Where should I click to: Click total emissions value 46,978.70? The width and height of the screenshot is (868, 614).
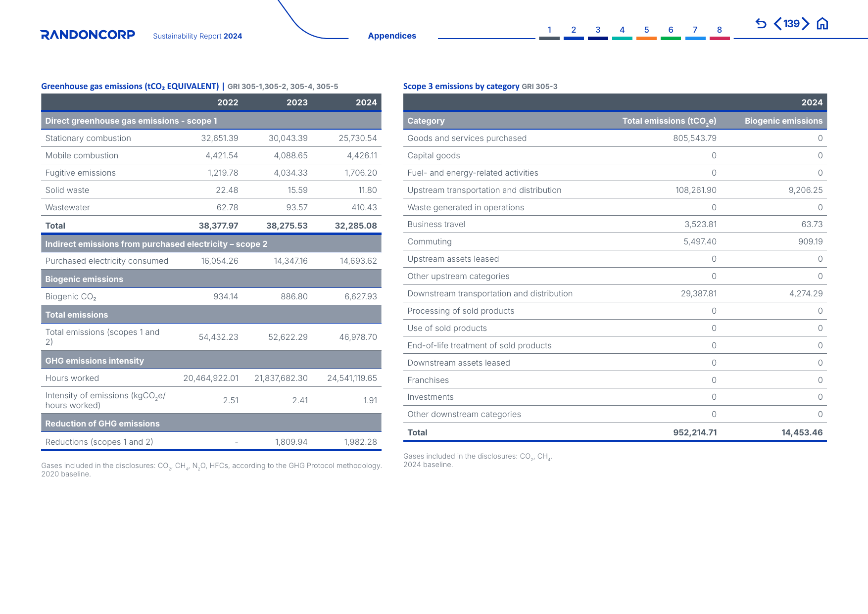click(x=358, y=337)
